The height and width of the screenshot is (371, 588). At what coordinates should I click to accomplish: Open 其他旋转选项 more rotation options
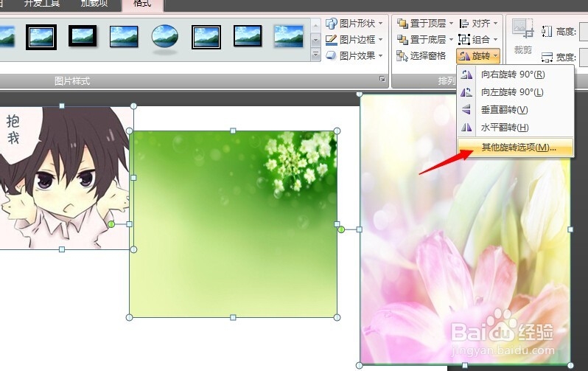515,148
